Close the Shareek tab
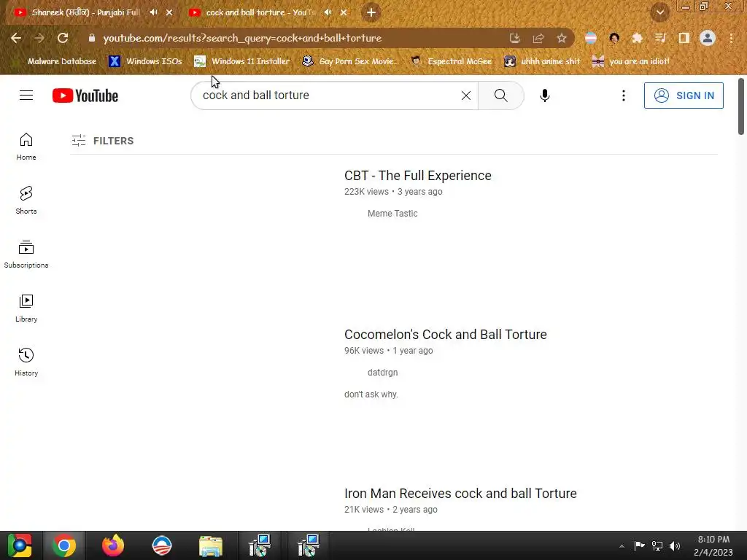747x560 pixels. [x=169, y=12]
